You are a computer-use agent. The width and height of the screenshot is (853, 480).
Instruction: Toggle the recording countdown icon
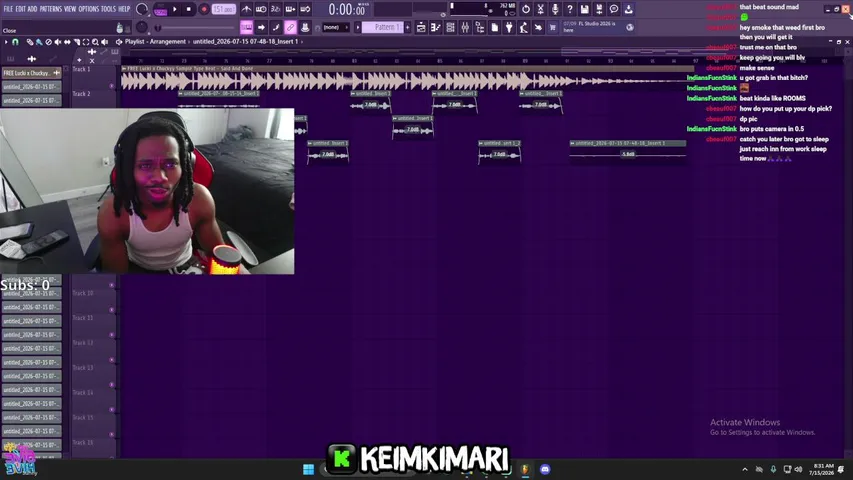tap(276, 9)
